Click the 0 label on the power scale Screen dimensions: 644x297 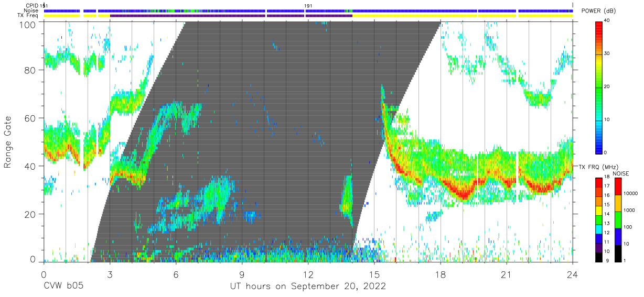pyautogui.click(x=606, y=152)
